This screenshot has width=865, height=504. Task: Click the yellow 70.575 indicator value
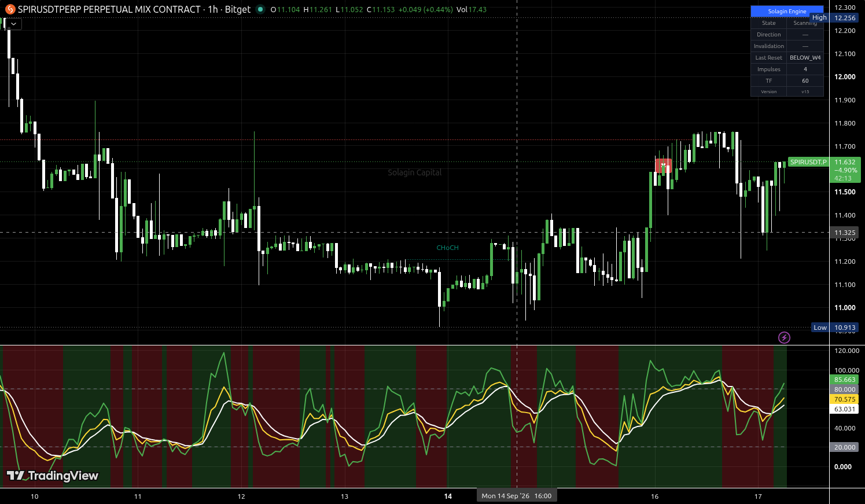(x=845, y=399)
